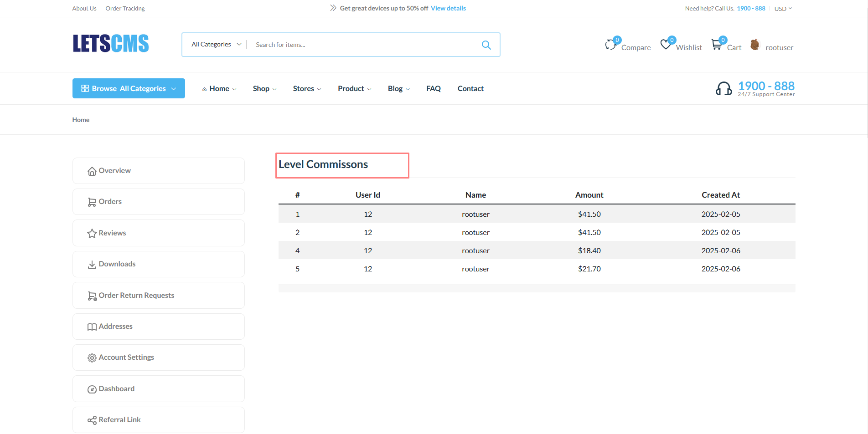Open the Order Tracking link
868x434 pixels.
click(125, 8)
